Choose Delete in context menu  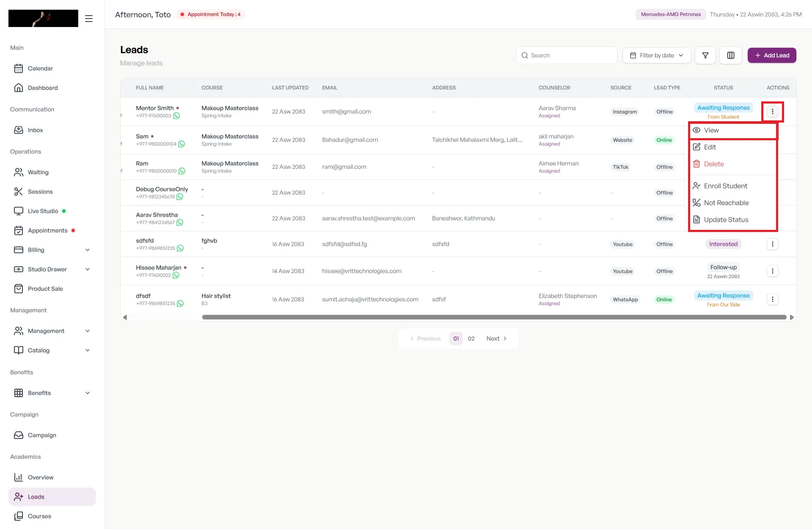click(x=733, y=164)
